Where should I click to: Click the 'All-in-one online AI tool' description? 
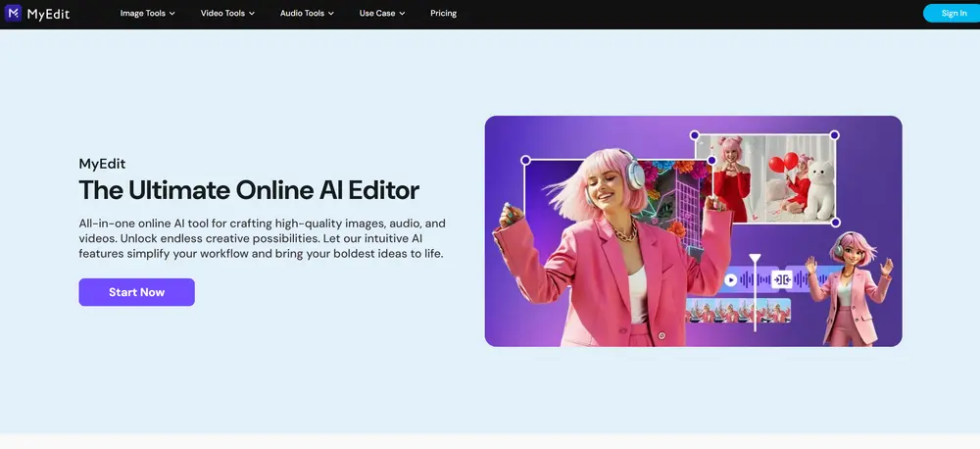pyautogui.click(x=262, y=239)
